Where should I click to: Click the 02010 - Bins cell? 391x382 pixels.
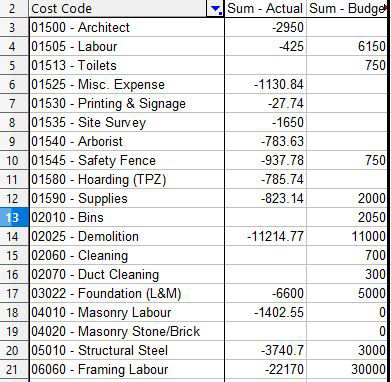(127, 217)
